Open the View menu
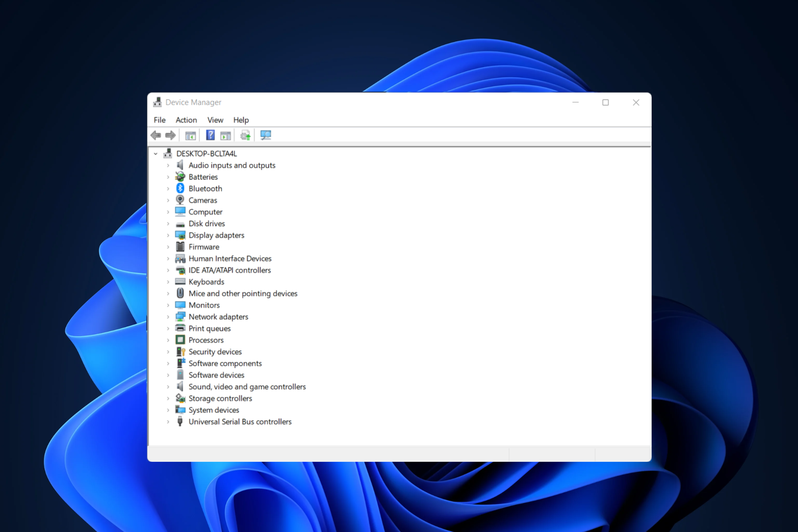This screenshot has height=532, width=798. click(215, 120)
